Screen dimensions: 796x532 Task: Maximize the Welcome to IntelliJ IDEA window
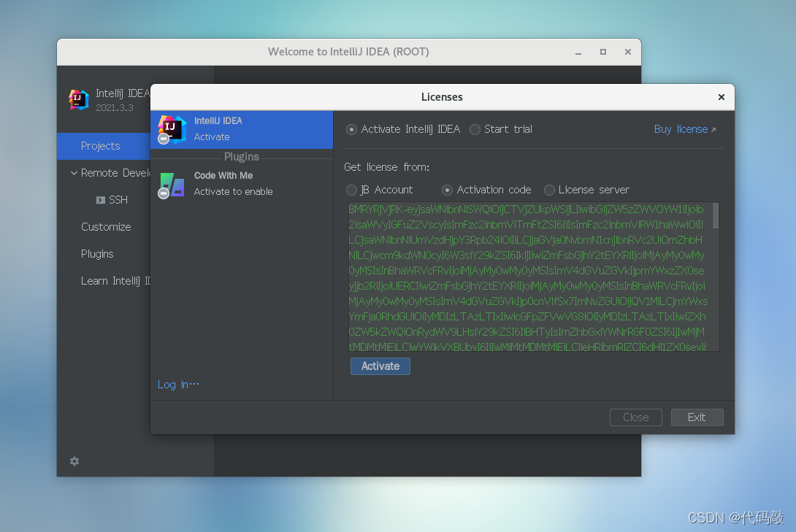[603, 52]
